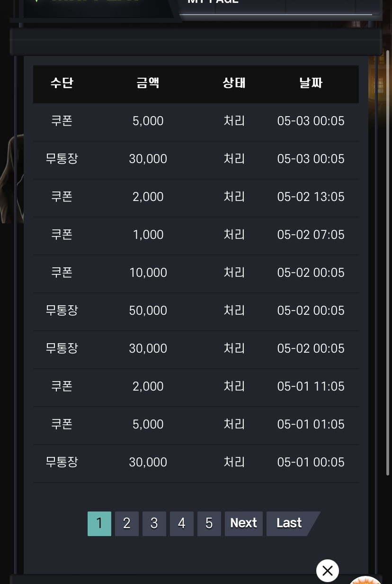Click the Next pagination button
Viewport: 392px width, 584px height.
coord(244,523)
